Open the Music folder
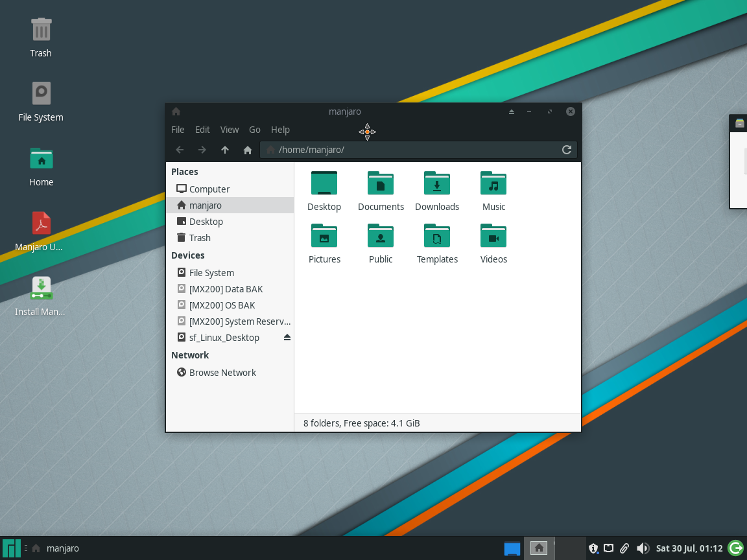 click(x=493, y=191)
